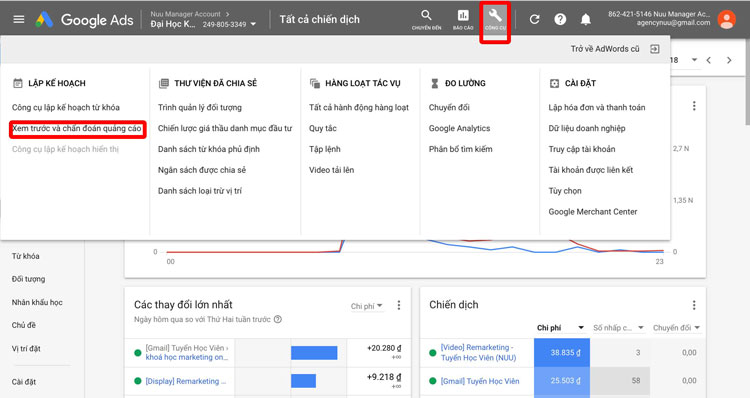The height and width of the screenshot is (398, 750).
Task: Open Tất cả hành động hàng loạt
Action: point(359,108)
